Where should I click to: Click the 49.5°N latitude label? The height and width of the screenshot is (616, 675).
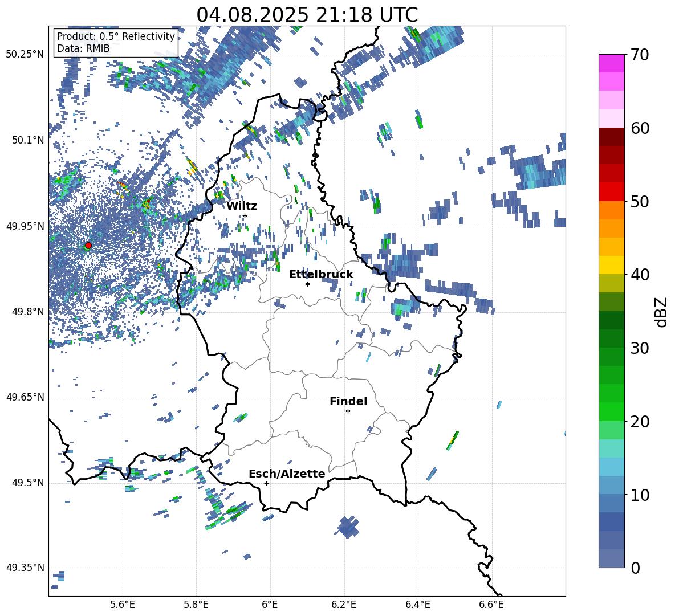(x=28, y=483)
